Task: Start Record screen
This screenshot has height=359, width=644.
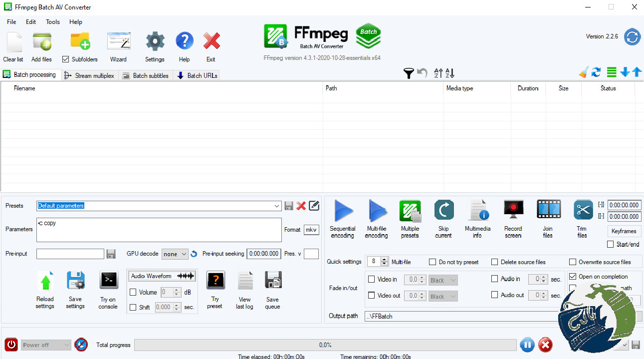Action: tap(513, 209)
